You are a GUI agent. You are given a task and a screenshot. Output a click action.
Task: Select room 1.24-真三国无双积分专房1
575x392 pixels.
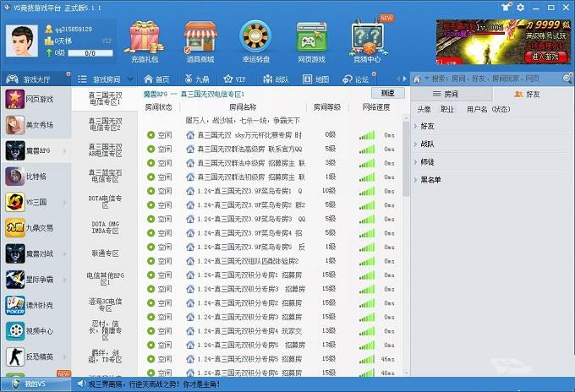pyautogui.click(x=271, y=275)
